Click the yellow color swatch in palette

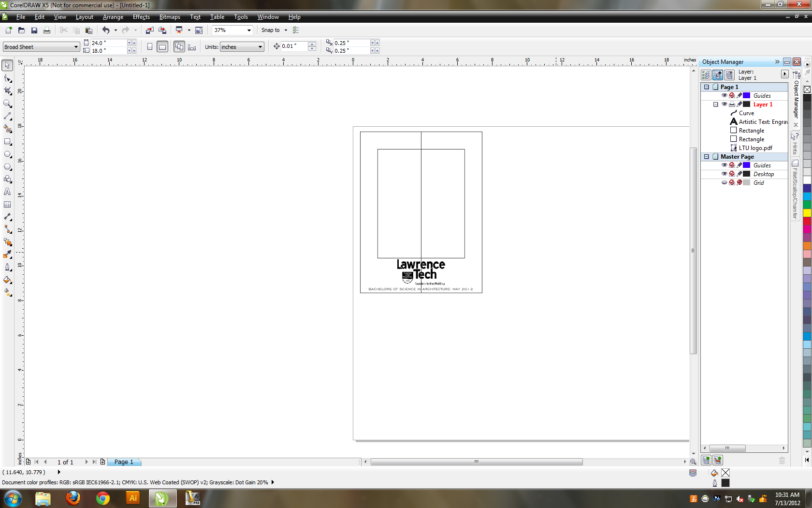tap(807, 213)
